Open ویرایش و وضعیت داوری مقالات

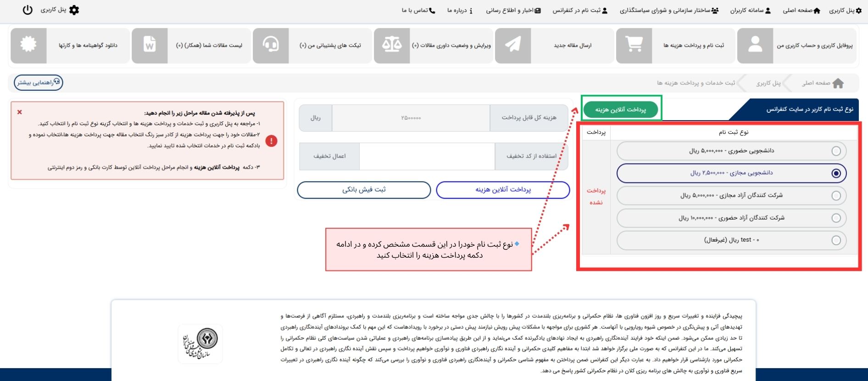coord(434,45)
